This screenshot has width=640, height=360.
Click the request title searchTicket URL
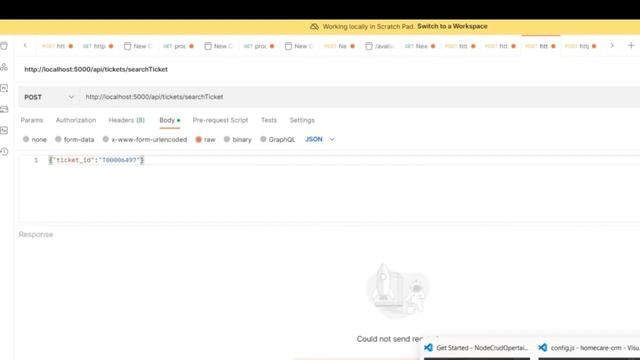pyautogui.click(x=96, y=69)
